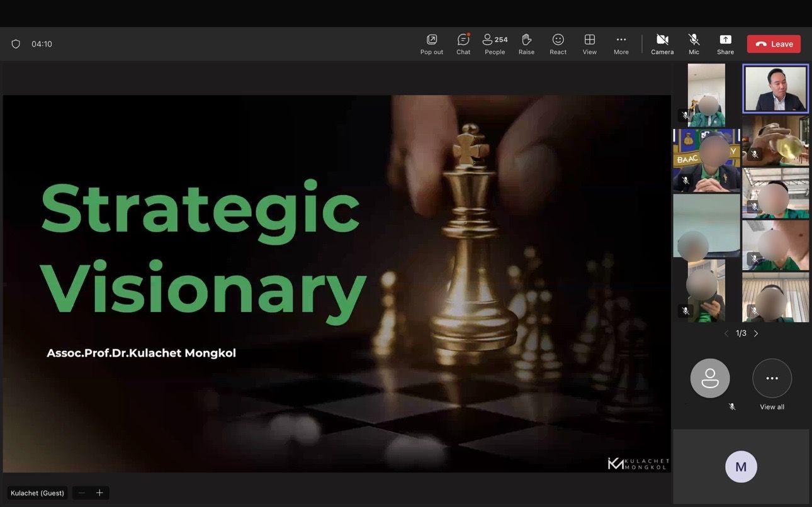Click the Assoc.Prof.Dr.Kulachet Mongkol text on slide
Viewport: 812px width, 507px height.
(x=141, y=353)
